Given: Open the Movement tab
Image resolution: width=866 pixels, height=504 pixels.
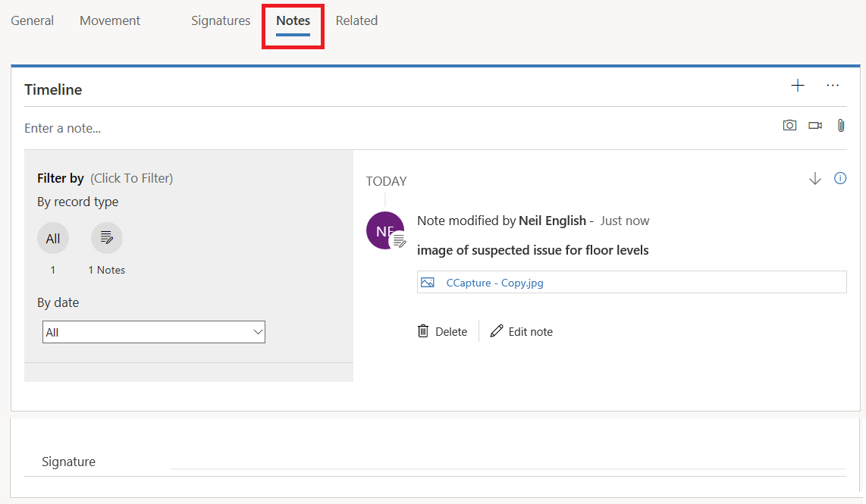Looking at the screenshot, I should point(110,20).
